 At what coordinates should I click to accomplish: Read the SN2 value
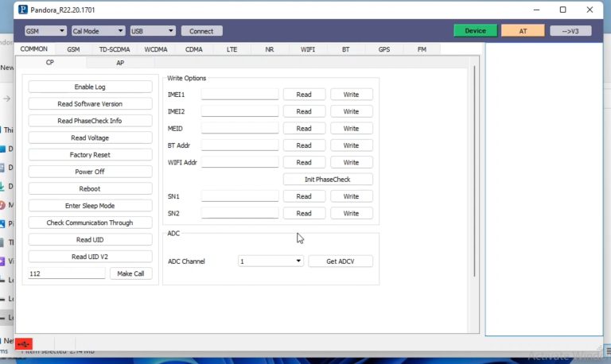[304, 213]
